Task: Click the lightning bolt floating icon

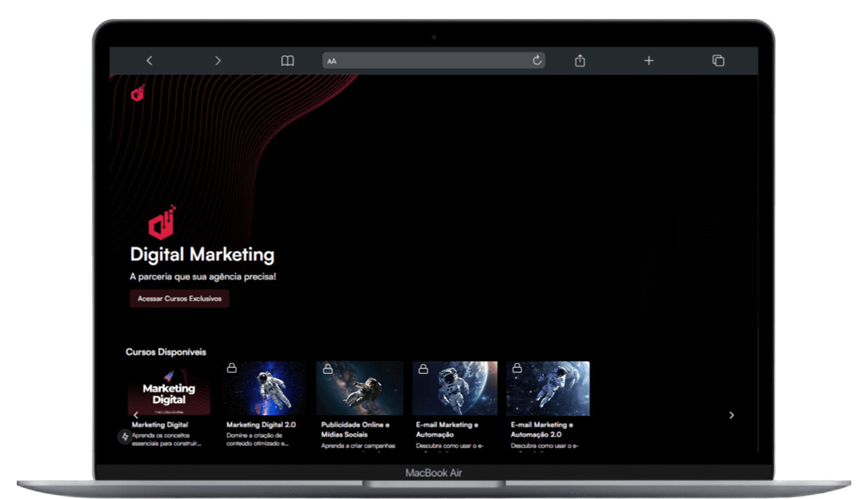Action: coord(125,437)
